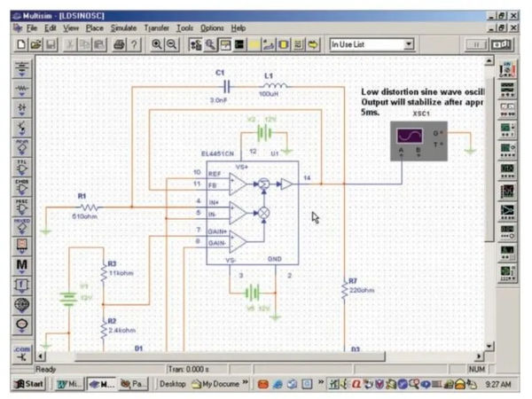Zoom out of the schematic

[x=172, y=44]
